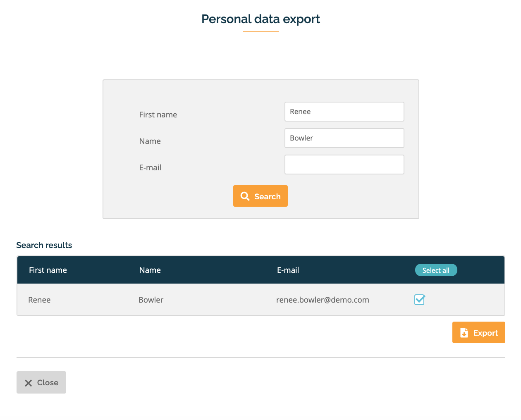The height and width of the screenshot is (420, 521).
Task: Click the Name column header
Action: 150,270
